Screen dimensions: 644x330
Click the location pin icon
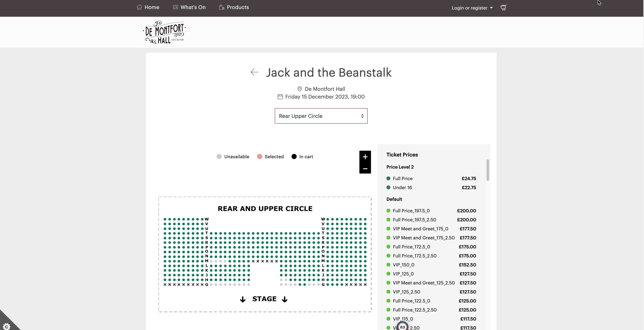(x=299, y=89)
